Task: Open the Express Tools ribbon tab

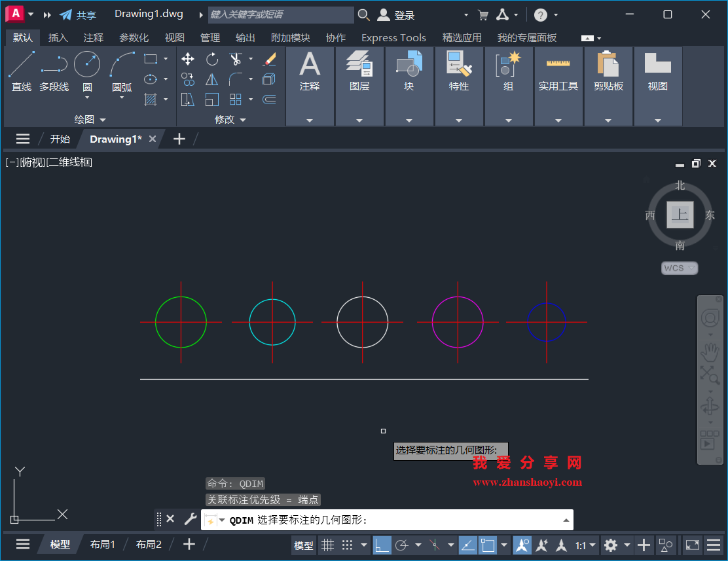Action: point(393,37)
